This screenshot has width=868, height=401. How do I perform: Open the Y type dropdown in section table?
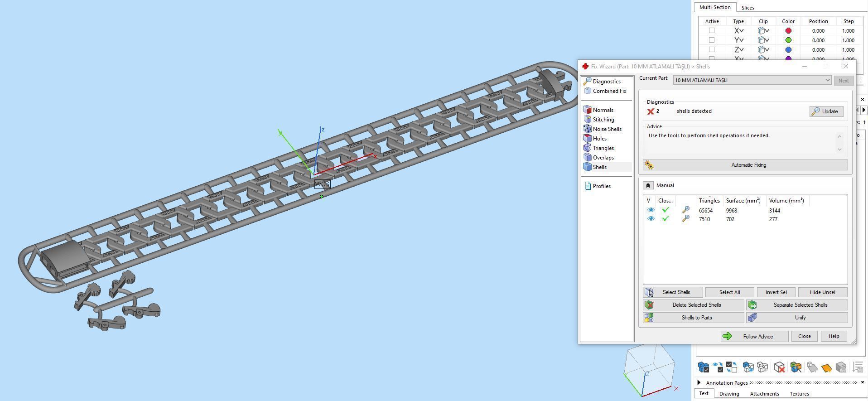click(x=738, y=40)
